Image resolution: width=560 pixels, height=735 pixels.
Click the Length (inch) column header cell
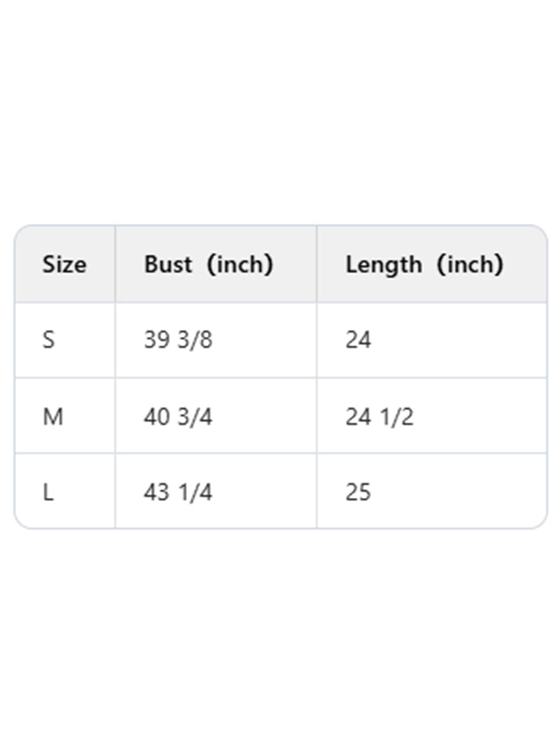click(x=424, y=265)
